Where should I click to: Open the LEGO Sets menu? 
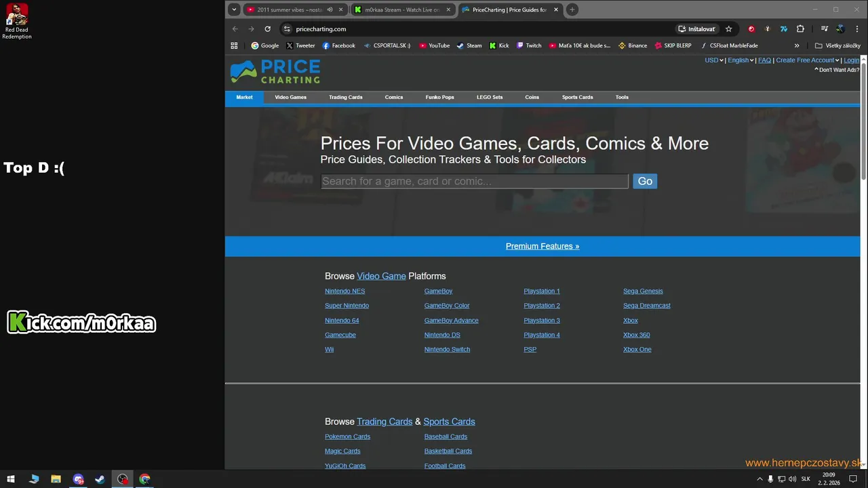point(490,98)
